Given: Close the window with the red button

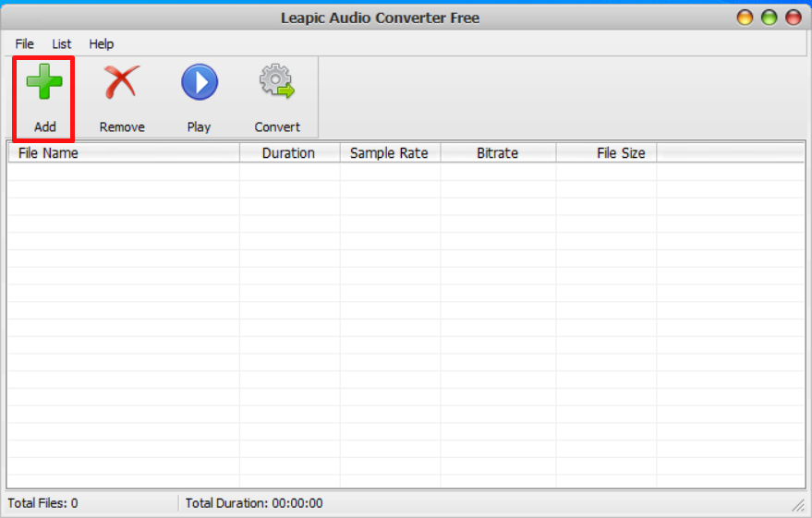Looking at the screenshot, I should (x=794, y=18).
